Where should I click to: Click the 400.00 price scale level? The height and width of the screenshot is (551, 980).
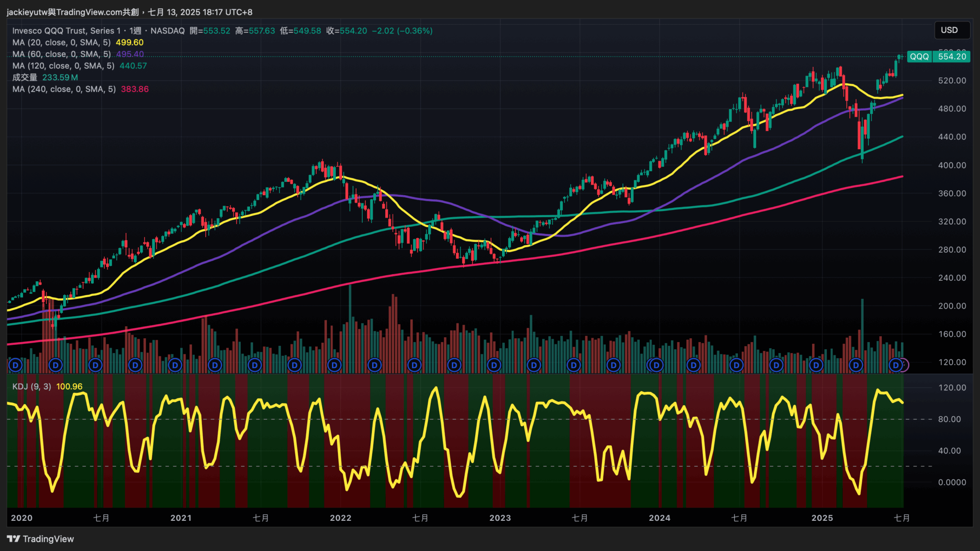(952, 165)
